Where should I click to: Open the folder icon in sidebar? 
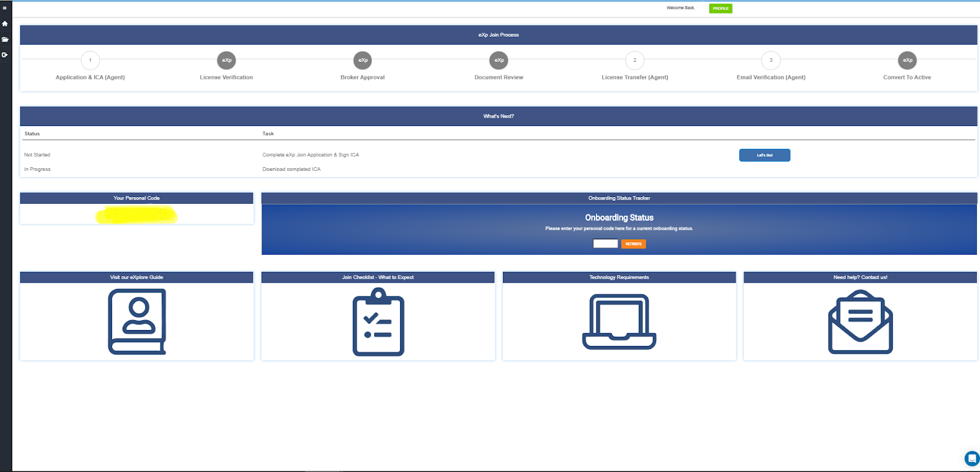(5, 39)
